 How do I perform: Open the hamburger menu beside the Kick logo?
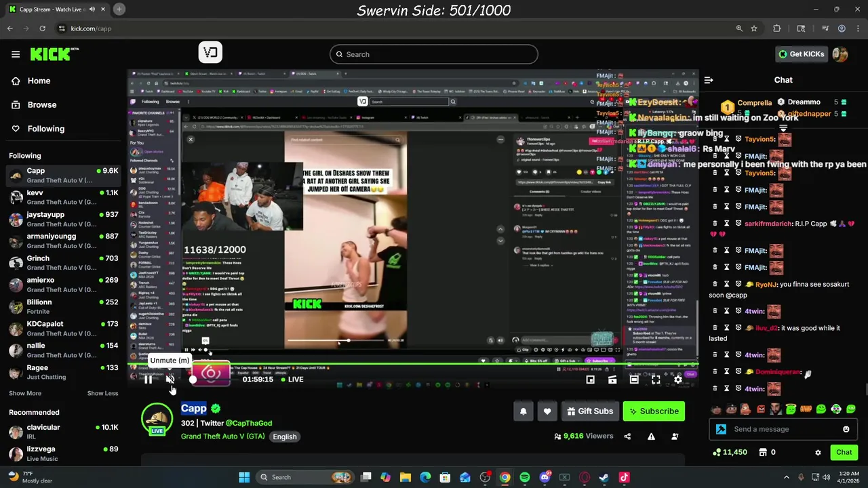[16, 54]
